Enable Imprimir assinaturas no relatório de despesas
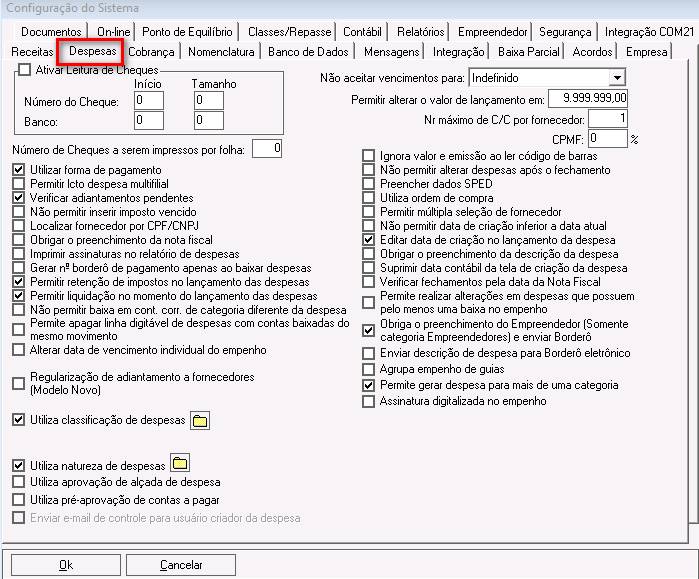Viewport: 699px width, 579px height. (x=18, y=254)
